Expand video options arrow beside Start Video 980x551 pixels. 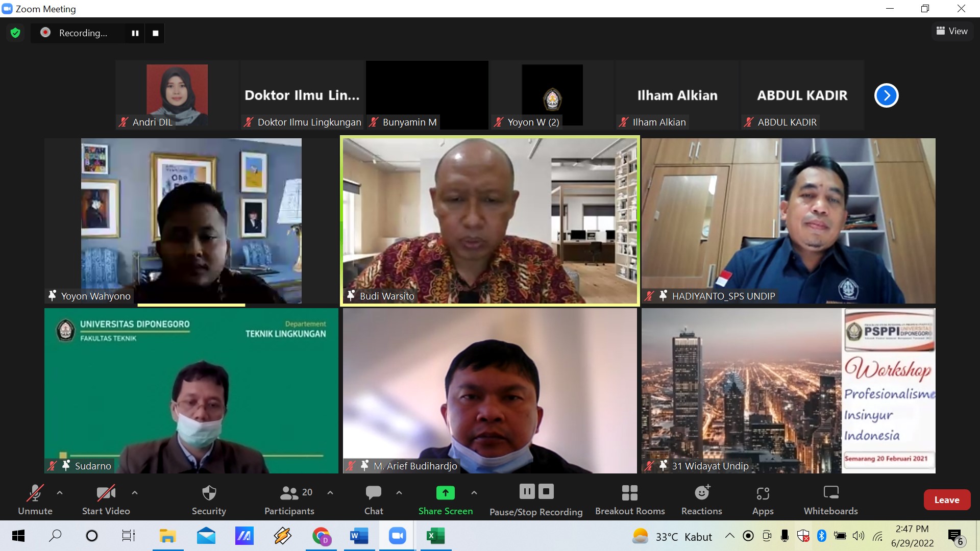tap(135, 493)
